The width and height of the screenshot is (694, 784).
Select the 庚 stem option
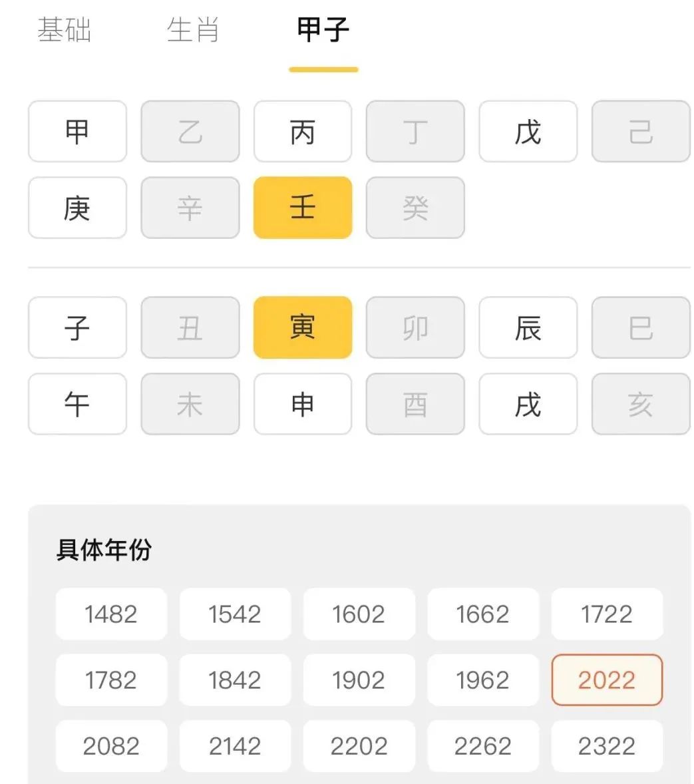click(77, 208)
